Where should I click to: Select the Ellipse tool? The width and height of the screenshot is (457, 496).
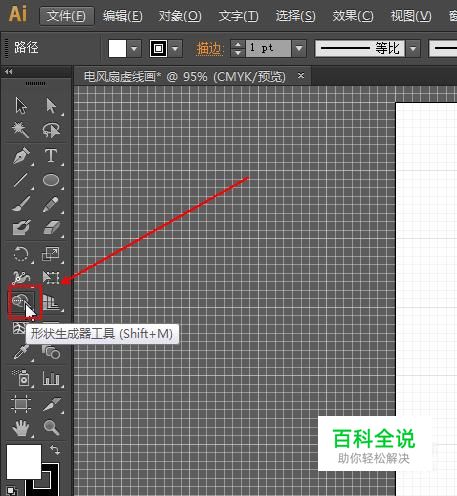point(51,180)
